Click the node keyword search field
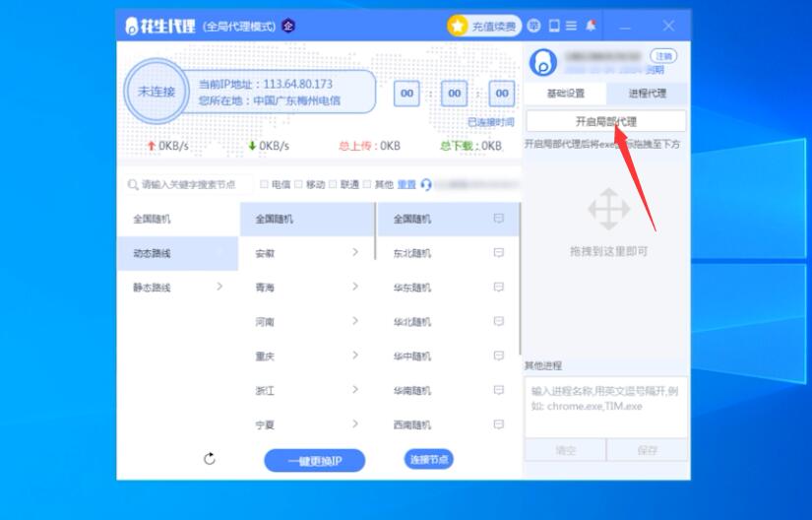This screenshot has width=812, height=520. click(187, 184)
